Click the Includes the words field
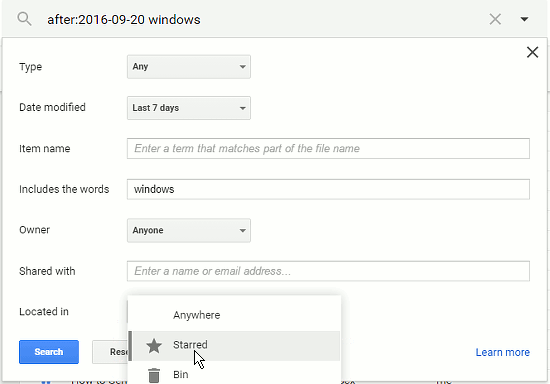550x384 pixels. point(328,189)
